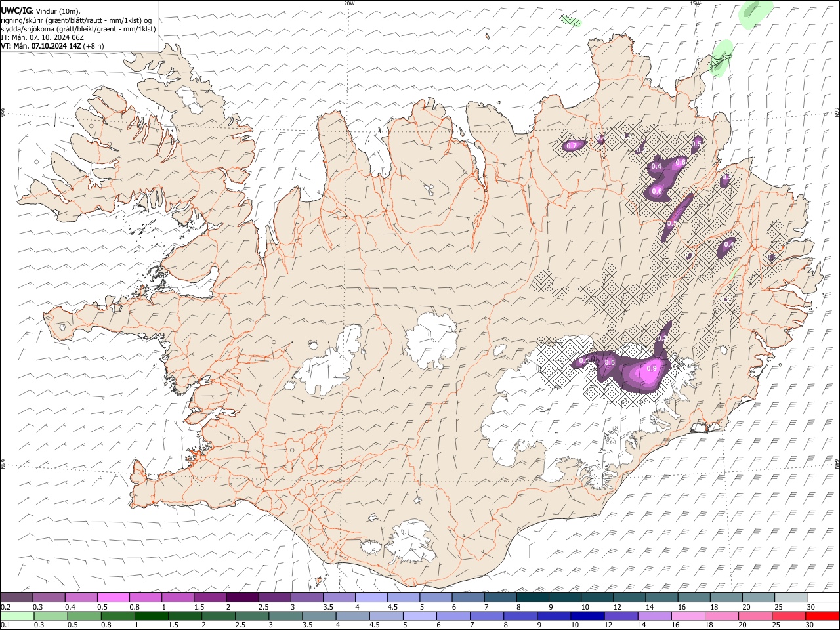Screen dimensions: 840x630
Task: Select upper scale swatch starting at 16
Action: pos(694,597)
